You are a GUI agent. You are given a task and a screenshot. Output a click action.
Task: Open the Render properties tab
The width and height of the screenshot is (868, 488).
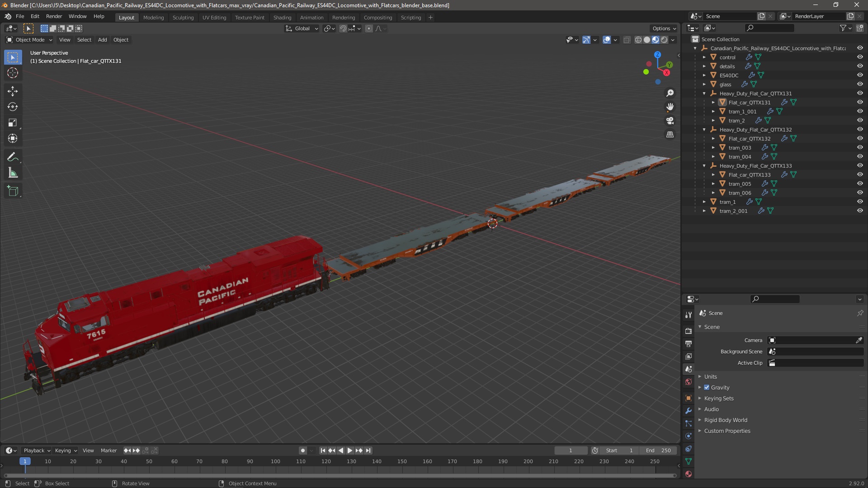point(689,331)
